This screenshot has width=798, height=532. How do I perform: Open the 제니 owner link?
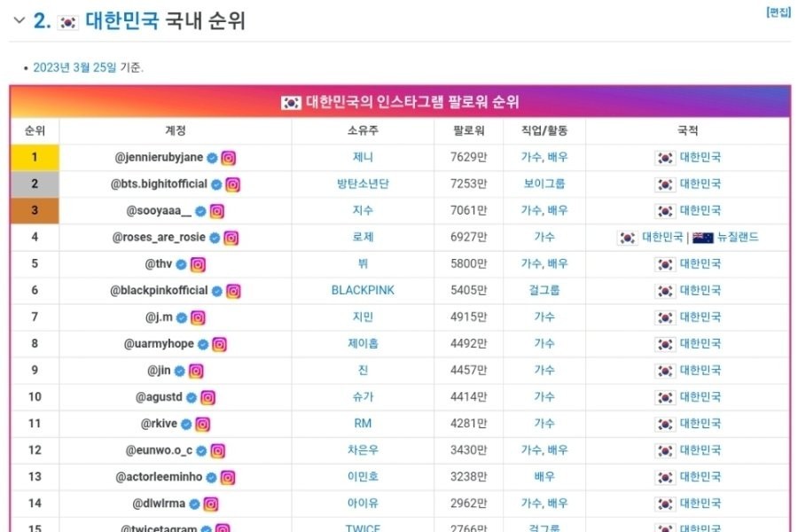pos(363,158)
